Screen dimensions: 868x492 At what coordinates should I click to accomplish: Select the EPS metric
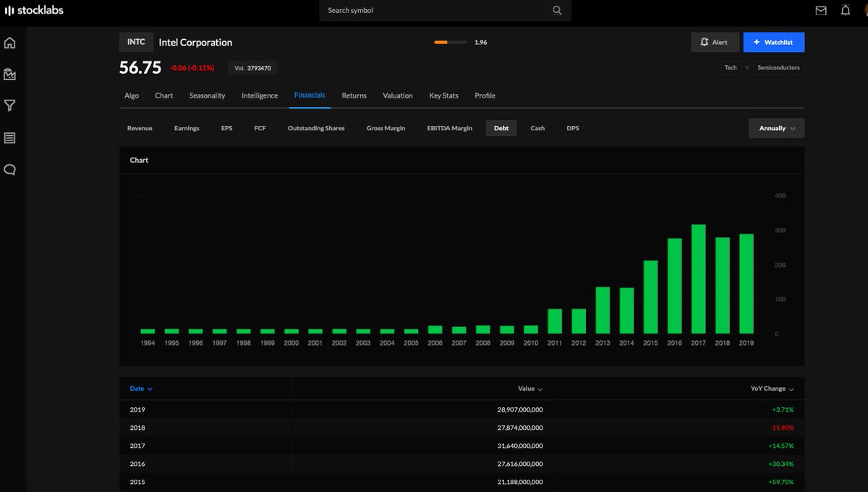coord(227,128)
